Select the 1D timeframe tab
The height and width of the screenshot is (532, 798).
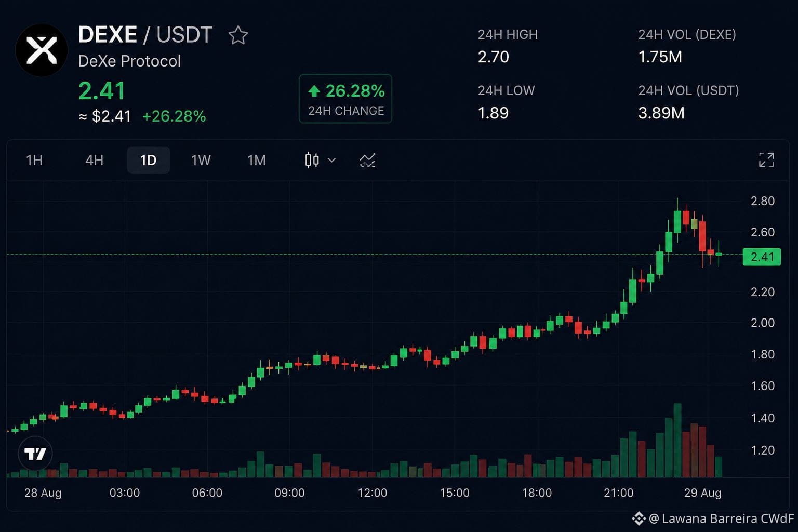pyautogui.click(x=148, y=160)
